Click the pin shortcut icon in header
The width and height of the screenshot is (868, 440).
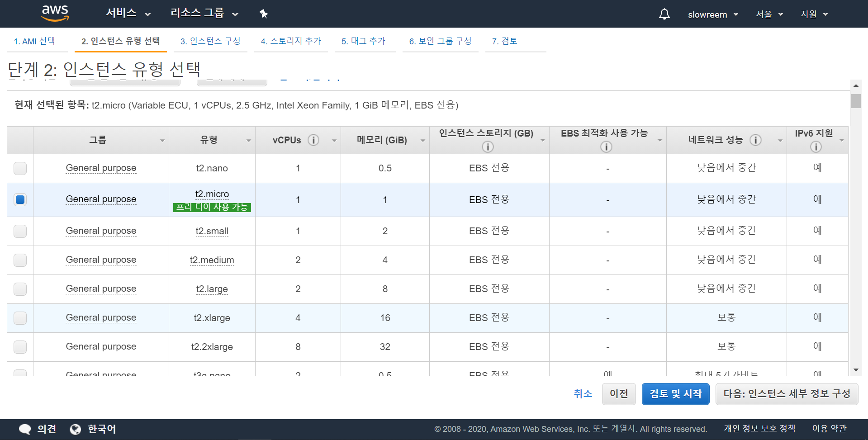[x=264, y=14]
